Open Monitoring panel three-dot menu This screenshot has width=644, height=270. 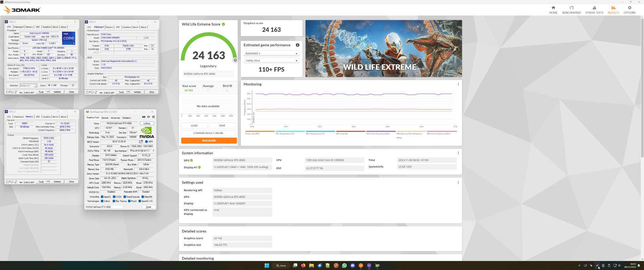click(458, 84)
